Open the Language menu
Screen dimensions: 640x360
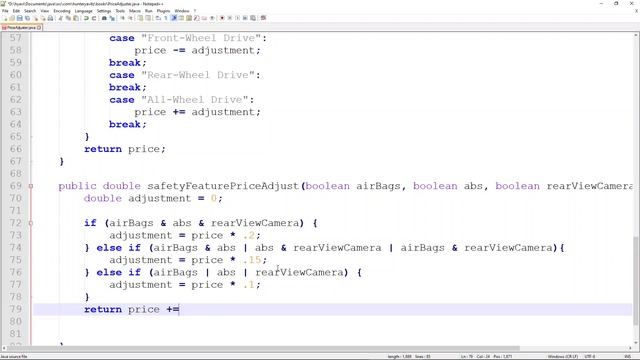click(84, 11)
